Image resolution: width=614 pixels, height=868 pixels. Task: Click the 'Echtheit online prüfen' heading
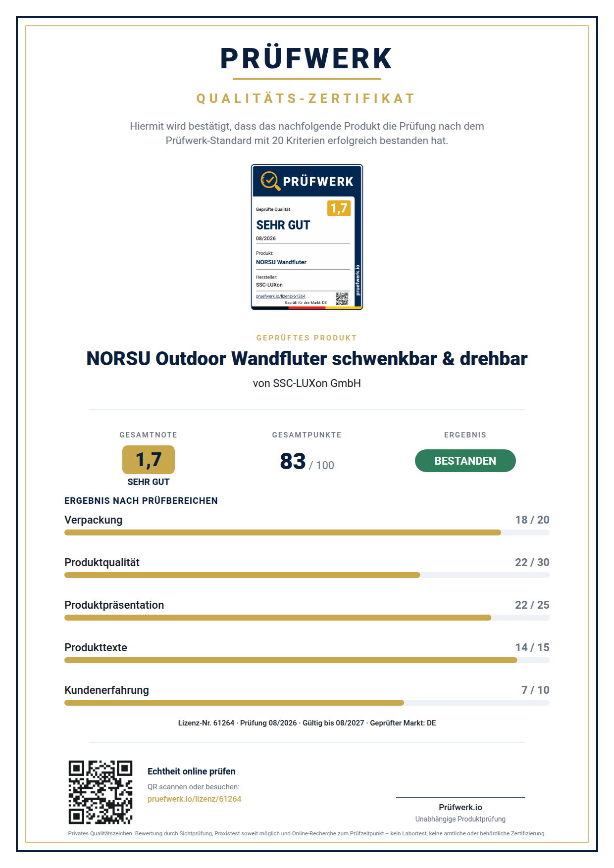pyautogui.click(x=192, y=772)
